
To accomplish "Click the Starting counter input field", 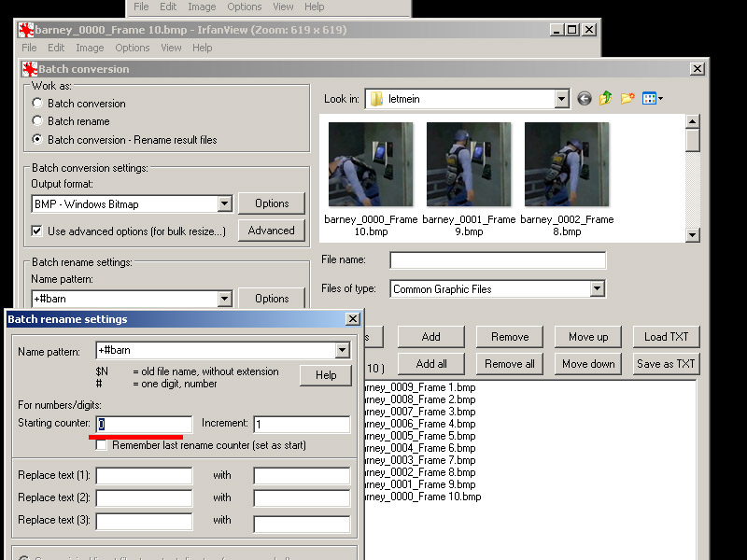I will coord(145,424).
